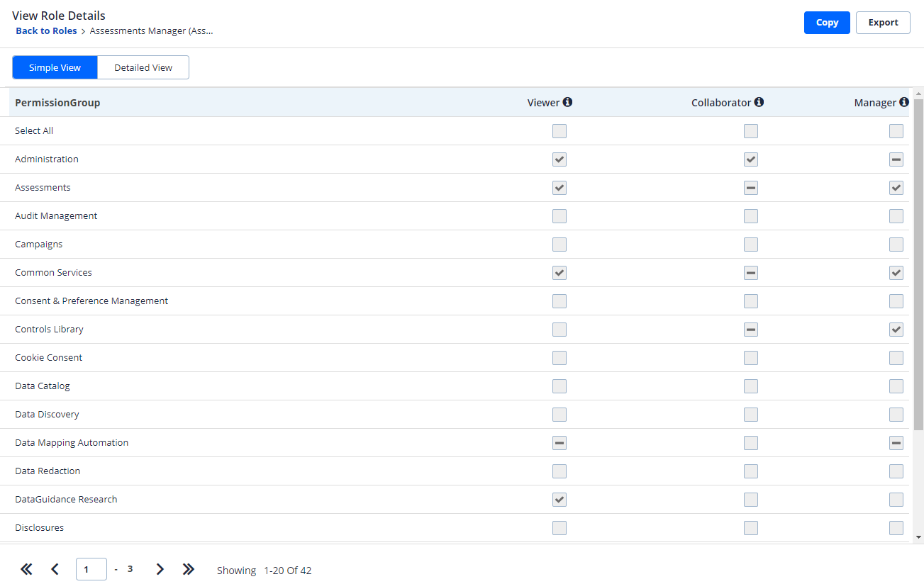The height and width of the screenshot is (584, 924).
Task: Click scrollbar down arrow in permissions table
Action: click(x=919, y=537)
